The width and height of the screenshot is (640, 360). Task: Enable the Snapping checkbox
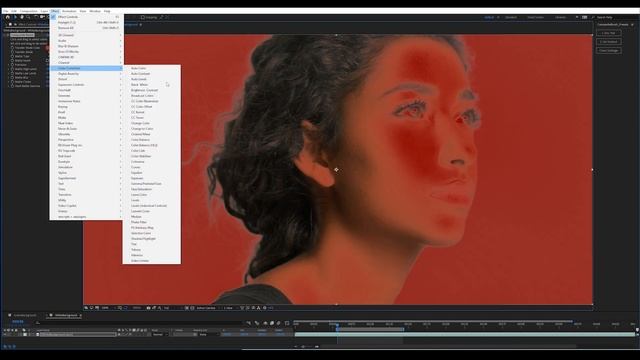pos(143,18)
